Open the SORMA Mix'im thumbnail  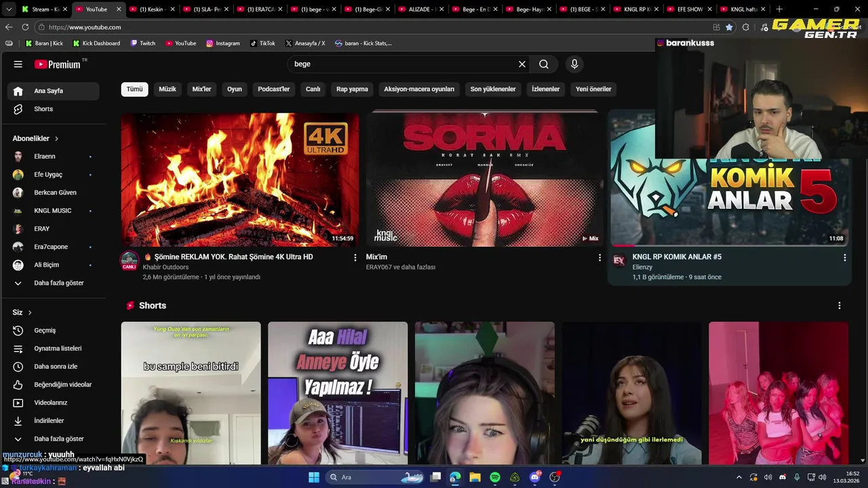(485, 179)
